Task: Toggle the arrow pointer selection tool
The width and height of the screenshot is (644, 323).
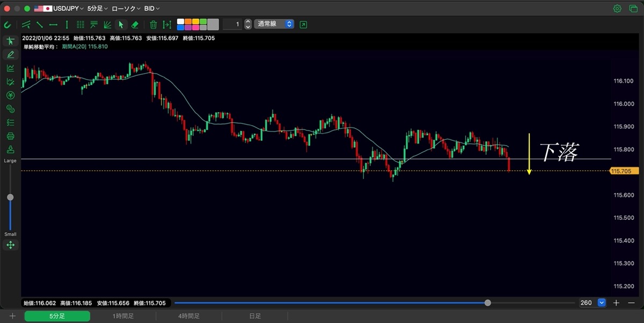Action: tap(121, 25)
